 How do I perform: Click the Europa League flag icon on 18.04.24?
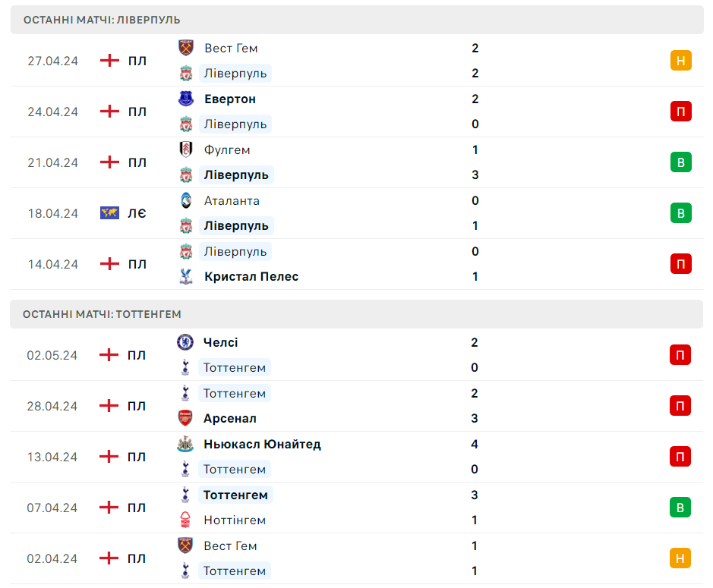coord(109,212)
